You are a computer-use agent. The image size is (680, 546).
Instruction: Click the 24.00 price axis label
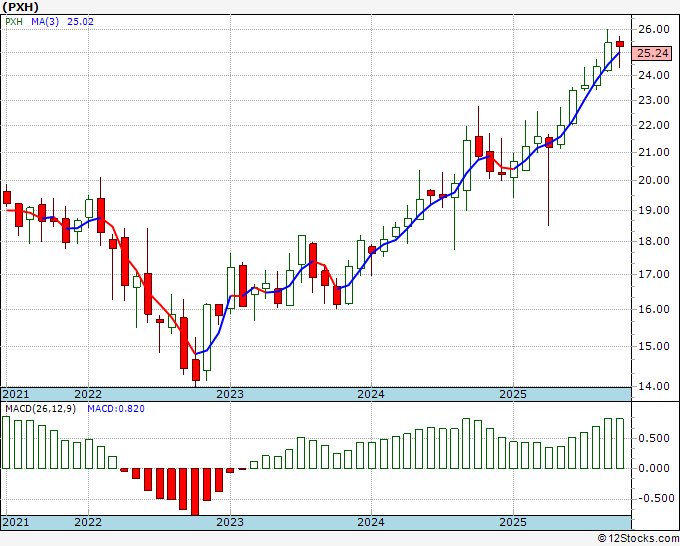(x=654, y=75)
